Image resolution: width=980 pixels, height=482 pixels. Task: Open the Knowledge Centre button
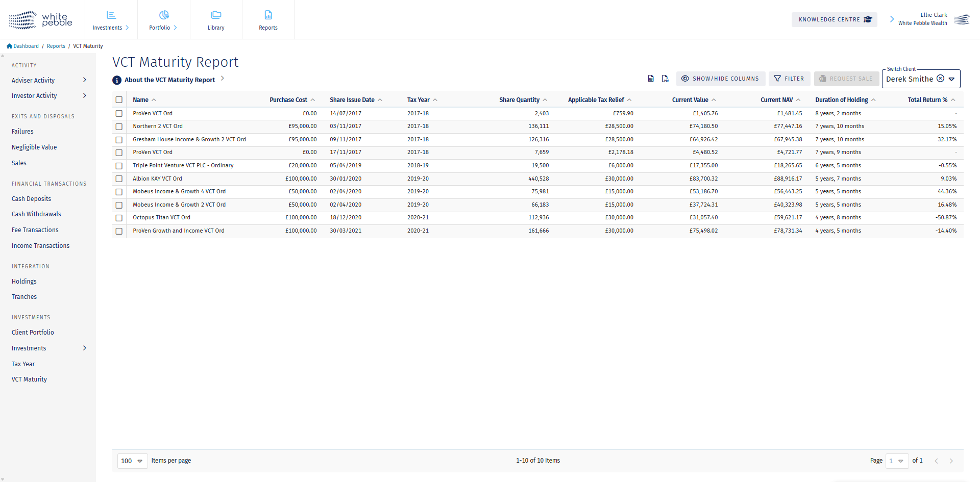[x=834, y=19]
